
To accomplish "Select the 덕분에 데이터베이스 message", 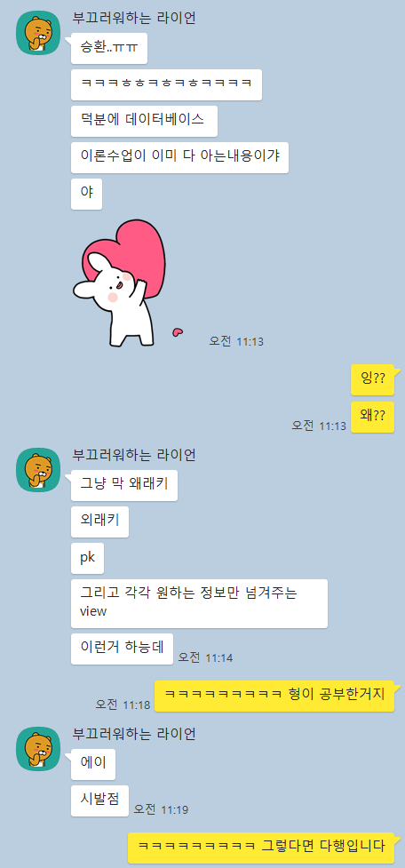I will coord(144,121).
